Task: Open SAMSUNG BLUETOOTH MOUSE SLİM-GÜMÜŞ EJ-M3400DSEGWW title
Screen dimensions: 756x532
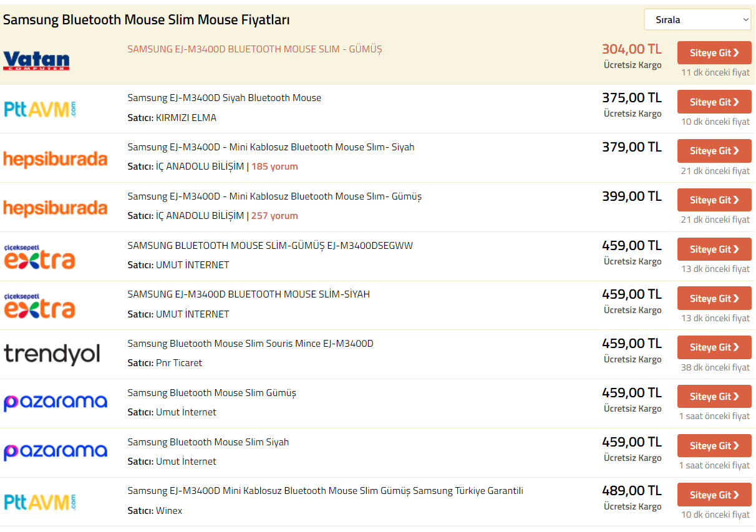Action: [x=270, y=245]
